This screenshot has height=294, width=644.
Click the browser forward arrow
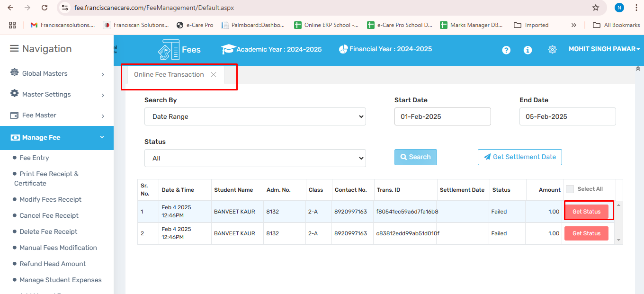point(27,8)
